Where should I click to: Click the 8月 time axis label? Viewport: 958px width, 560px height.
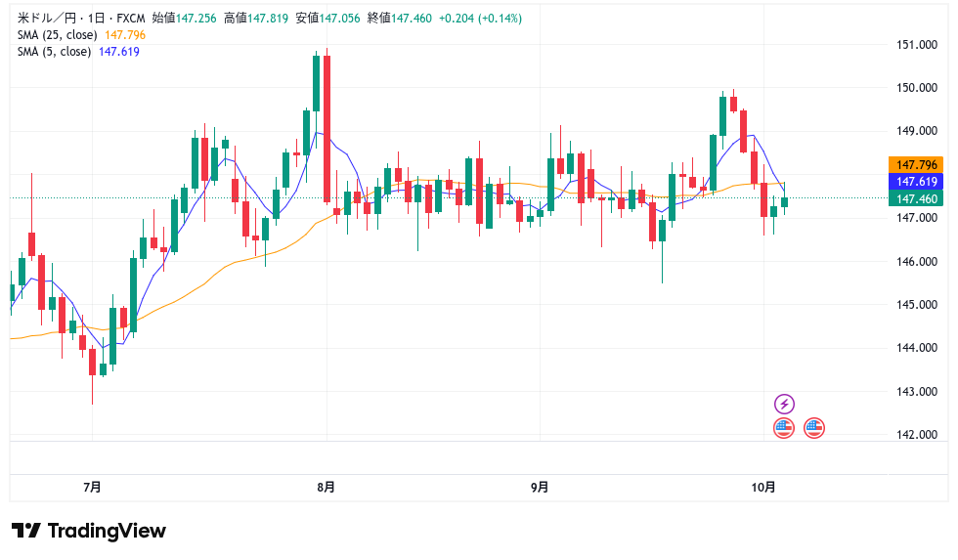[x=327, y=487]
